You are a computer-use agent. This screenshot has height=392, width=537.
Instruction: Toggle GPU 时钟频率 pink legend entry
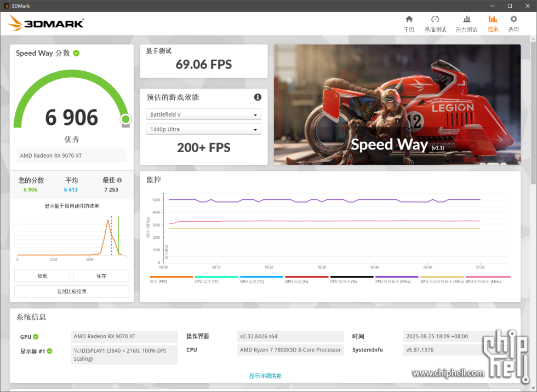[488, 279]
